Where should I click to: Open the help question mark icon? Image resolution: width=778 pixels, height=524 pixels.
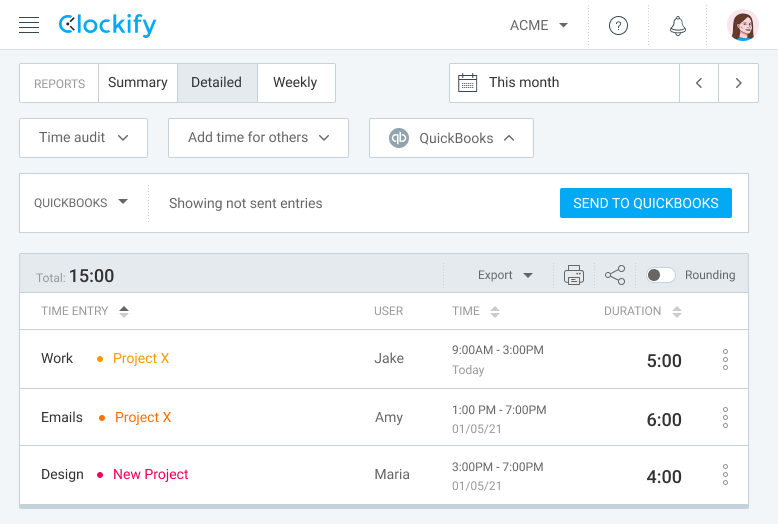pos(618,25)
